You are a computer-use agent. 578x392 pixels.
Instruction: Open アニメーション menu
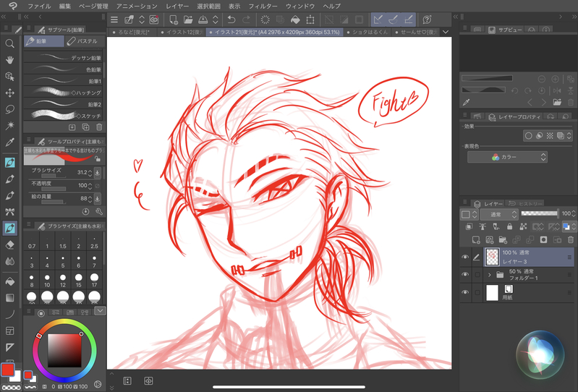137,6
